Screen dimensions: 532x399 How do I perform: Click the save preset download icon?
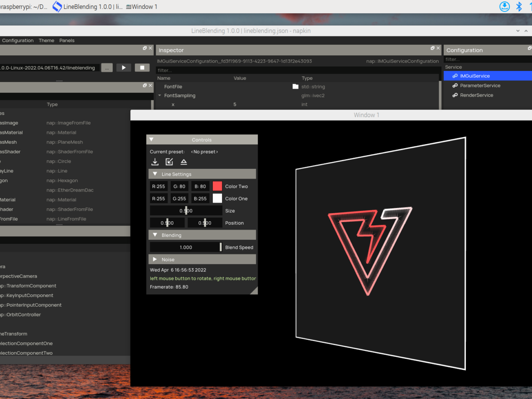tap(155, 162)
